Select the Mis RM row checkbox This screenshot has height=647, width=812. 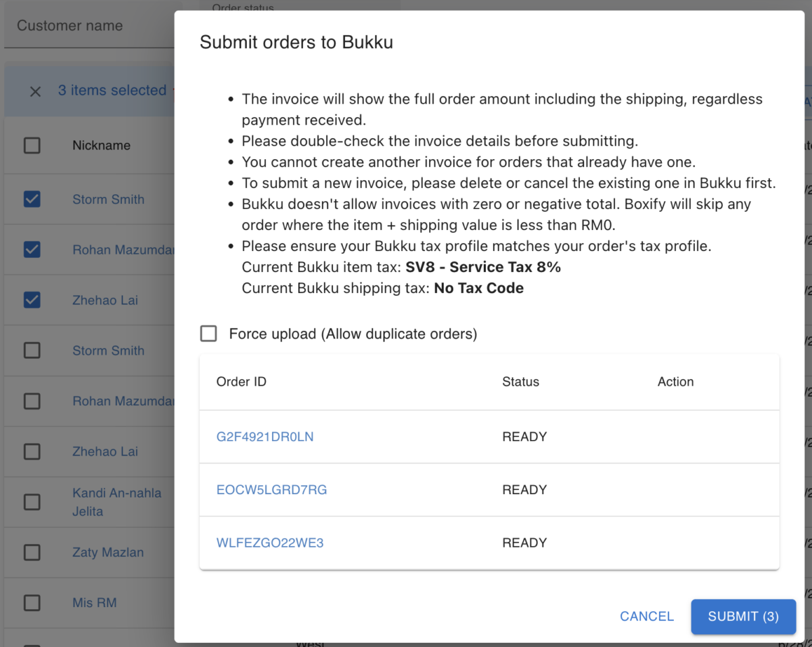coord(32,602)
